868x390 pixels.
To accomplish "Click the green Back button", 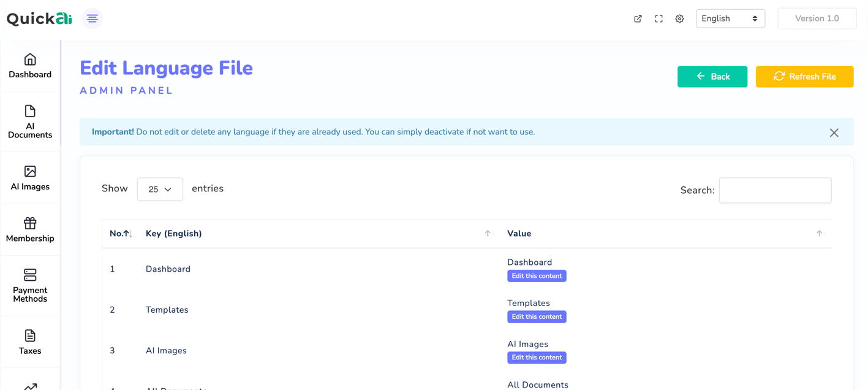I will coord(712,77).
